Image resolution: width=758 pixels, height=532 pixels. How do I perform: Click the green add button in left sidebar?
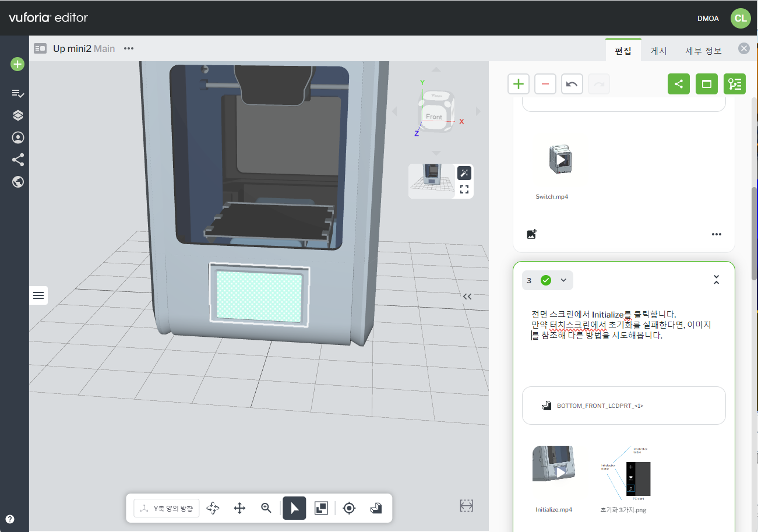pyautogui.click(x=17, y=64)
